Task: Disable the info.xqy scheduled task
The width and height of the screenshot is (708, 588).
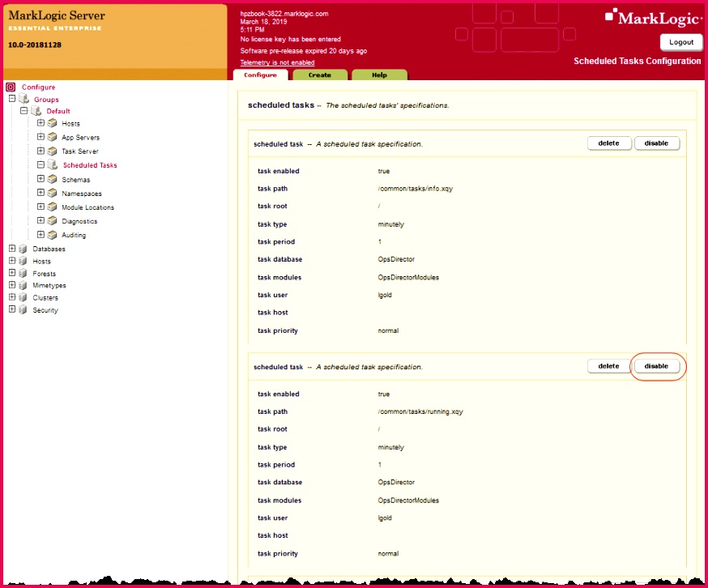Action: [x=656, y=143]
